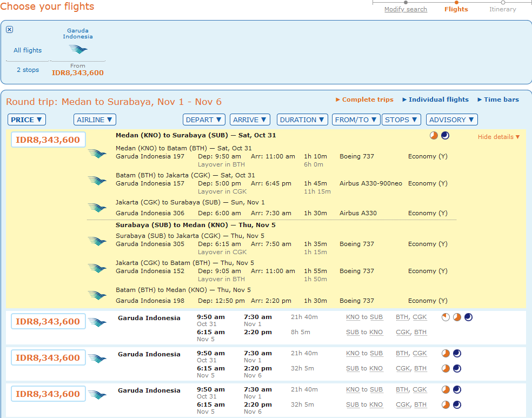Click the airline logo on the last flight result
The image size is (532, 418).
click(x=97, y=394)
